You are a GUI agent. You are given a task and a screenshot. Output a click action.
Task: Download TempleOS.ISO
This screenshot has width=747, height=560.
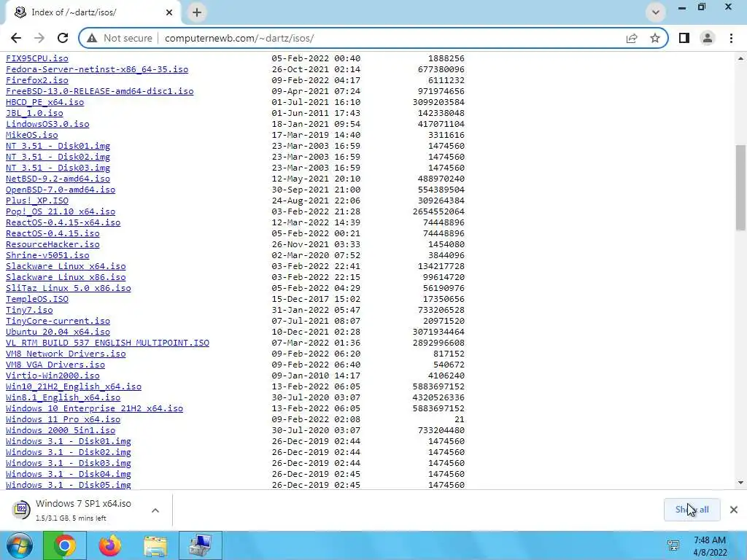point(37,300)
